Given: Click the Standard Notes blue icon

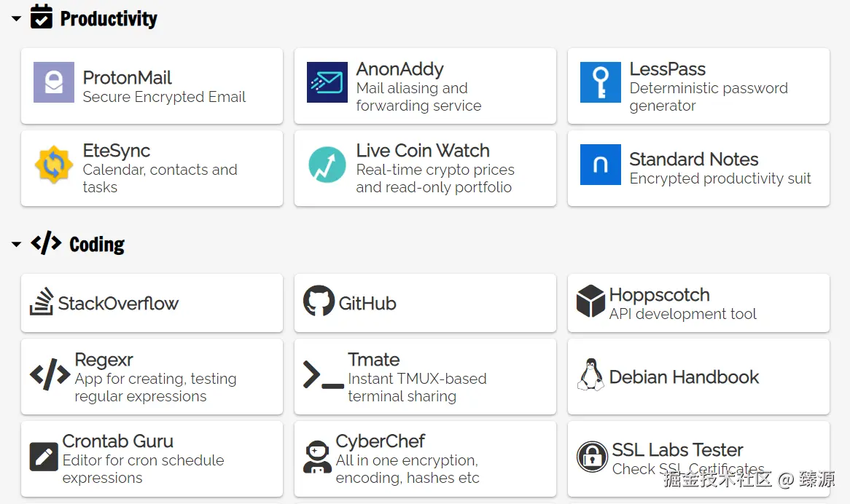Looking at the screenshot, I should pyautogui.click(x=601, y=165).
